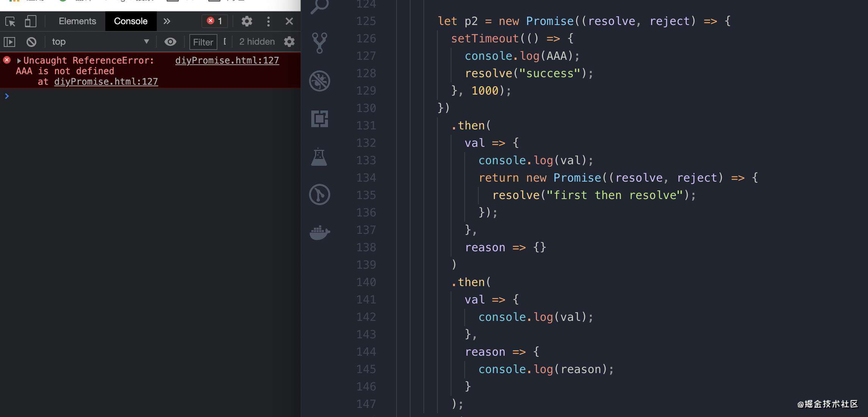The image size is (868, 417).
Task: Open the Docker whale icon
Action: click(320, 232)
